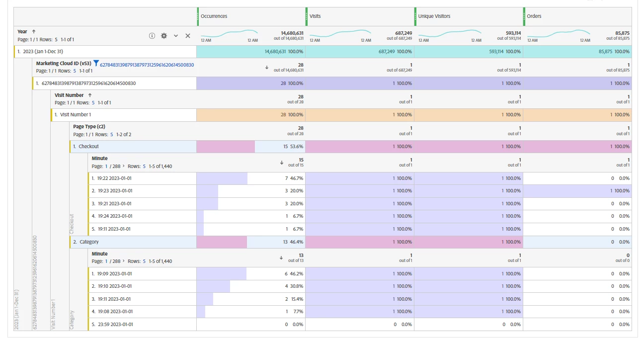Click the Orders sparkline trend chart

[559, 34]
